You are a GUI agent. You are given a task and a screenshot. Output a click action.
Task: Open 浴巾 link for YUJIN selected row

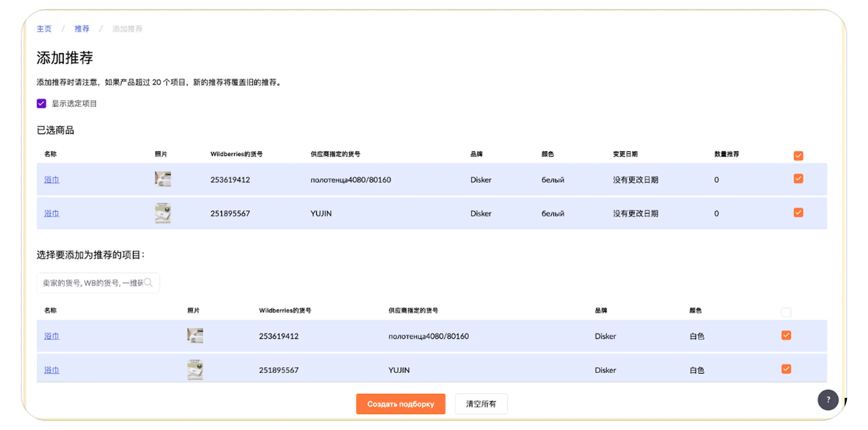(x=51, y=213)
